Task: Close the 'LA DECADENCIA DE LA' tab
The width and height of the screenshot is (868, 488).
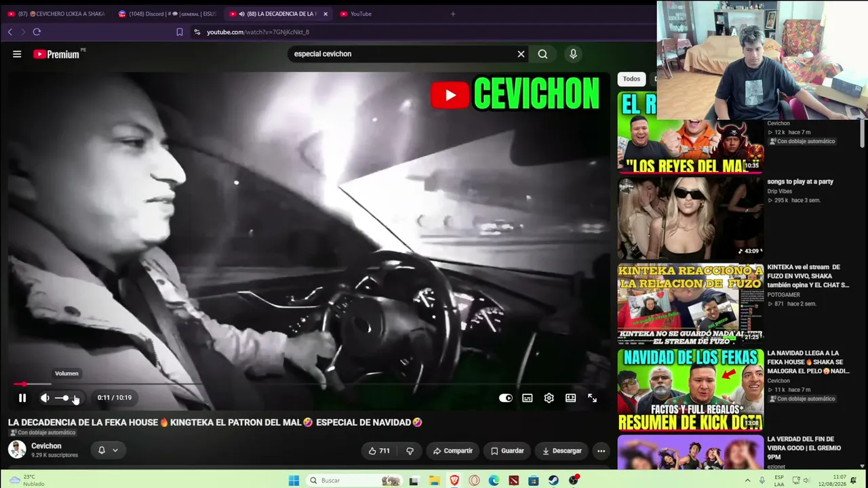Action: point(325,14)
